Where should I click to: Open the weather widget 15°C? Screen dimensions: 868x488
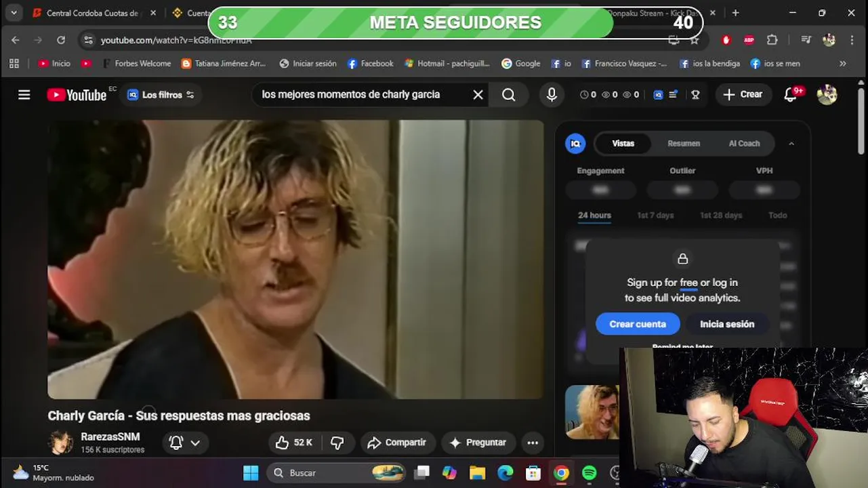[x=53, y=473]
